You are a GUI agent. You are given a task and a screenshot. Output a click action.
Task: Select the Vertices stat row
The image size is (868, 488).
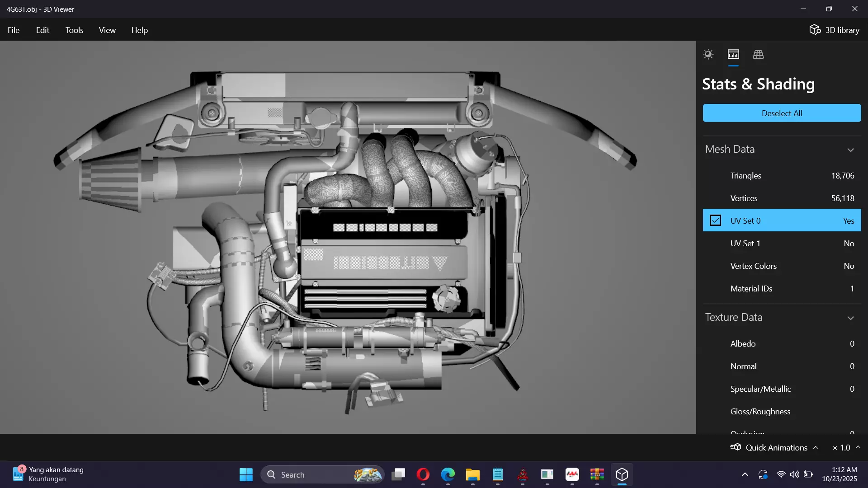[x=782, y=198]
